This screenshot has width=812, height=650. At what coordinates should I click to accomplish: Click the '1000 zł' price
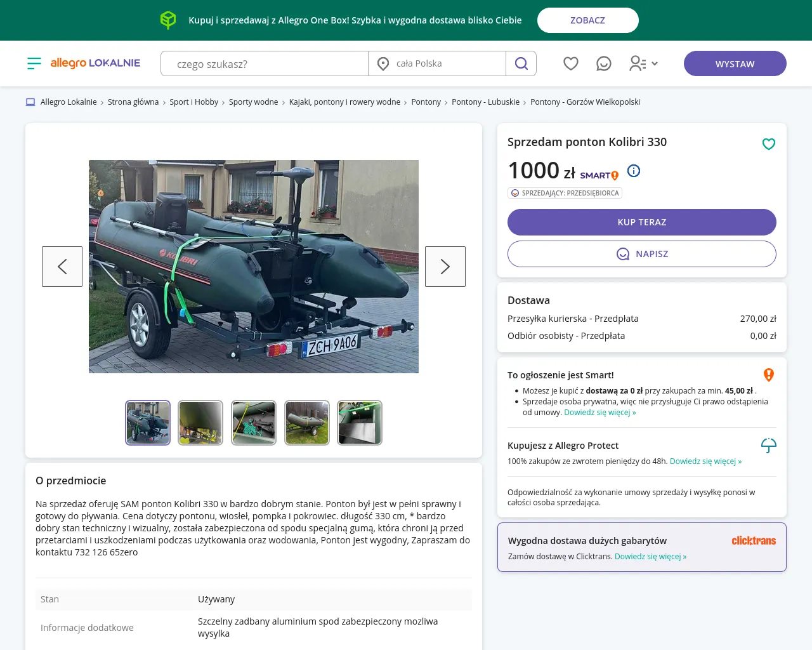click(x=541, y=171)
